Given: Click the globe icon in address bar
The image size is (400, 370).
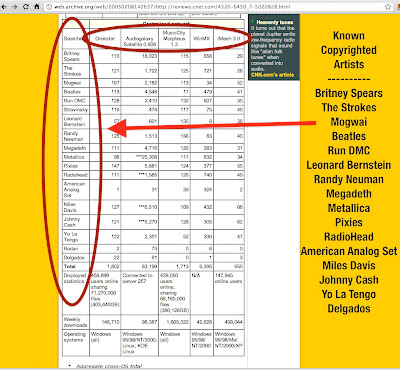Looking at the screenshot, I should point(49,7).
